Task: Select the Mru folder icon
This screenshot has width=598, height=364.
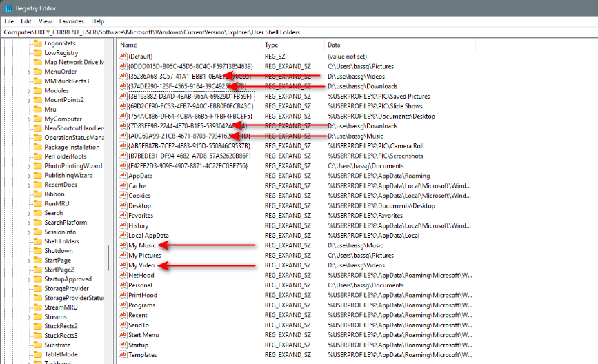Action: 38,109
